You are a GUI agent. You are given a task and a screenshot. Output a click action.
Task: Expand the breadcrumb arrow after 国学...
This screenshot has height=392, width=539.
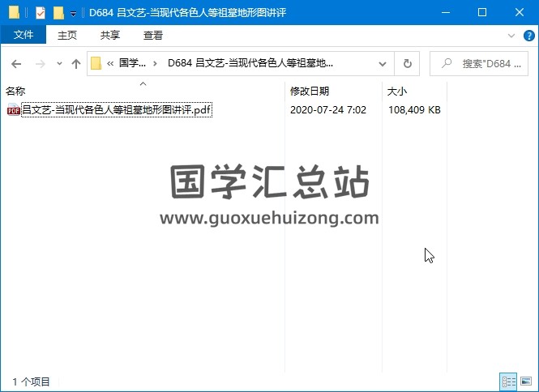156,63
